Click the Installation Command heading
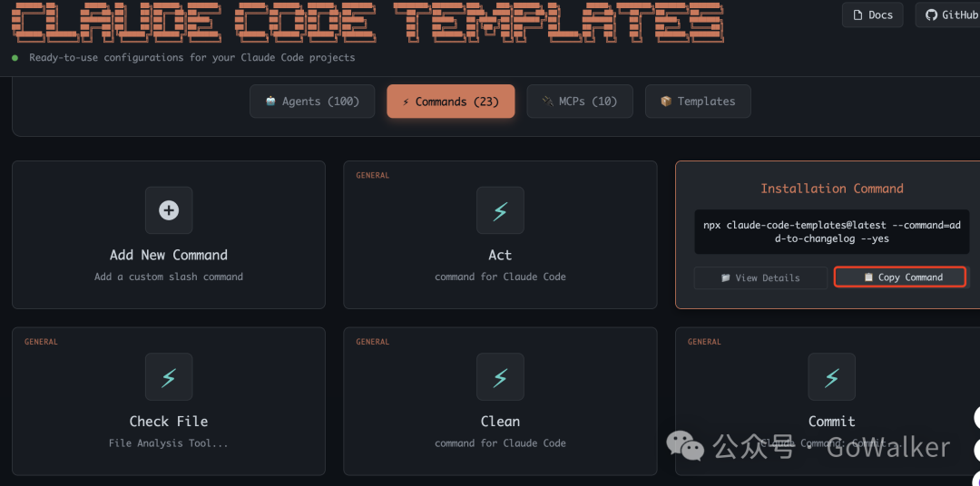This screenshot has height=486, width=980. click(832, 189)
